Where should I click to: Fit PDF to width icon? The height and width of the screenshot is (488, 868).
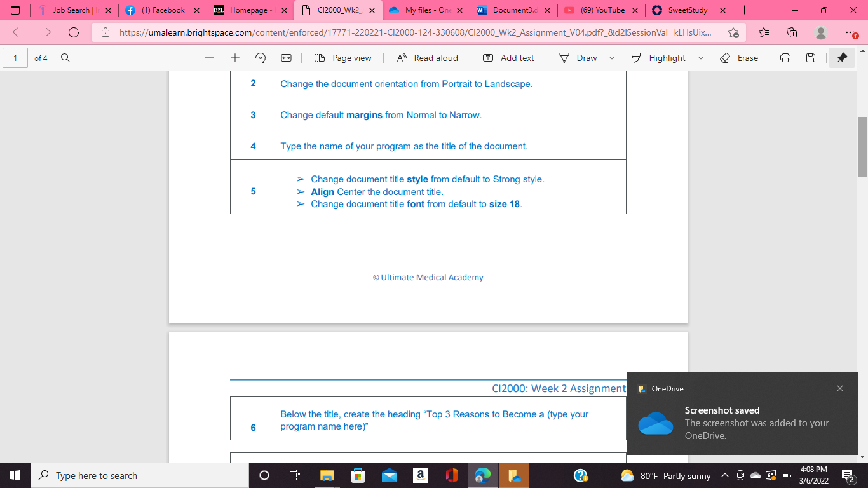(286, 58)
